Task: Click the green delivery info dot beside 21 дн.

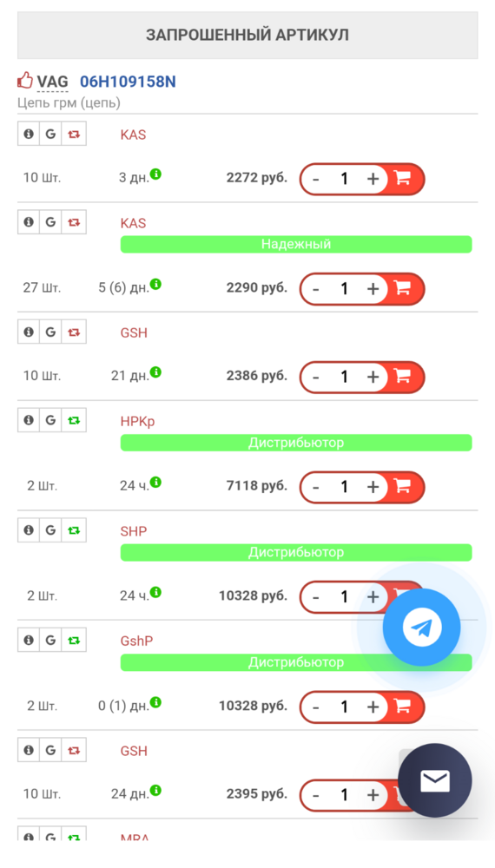Action: 156,372
